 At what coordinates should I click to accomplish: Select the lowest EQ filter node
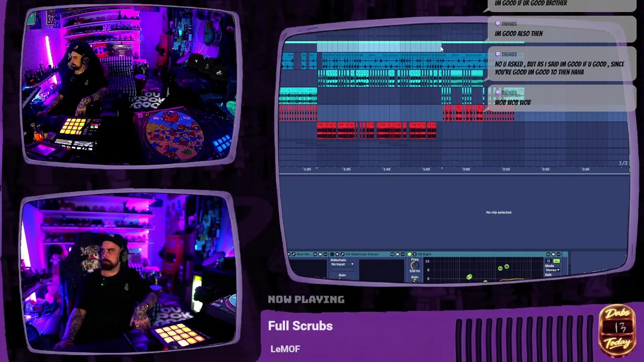pyautogui.click(x=485, y=281)
